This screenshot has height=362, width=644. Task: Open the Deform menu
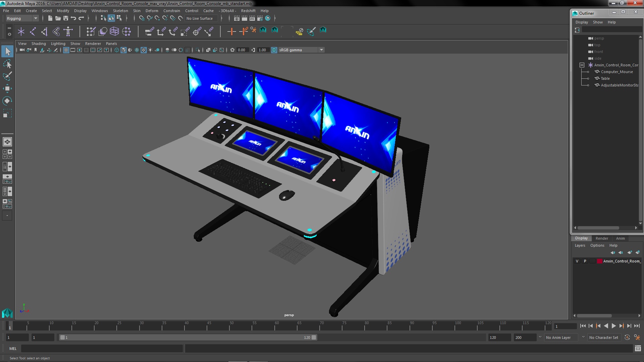coord(152,11)
